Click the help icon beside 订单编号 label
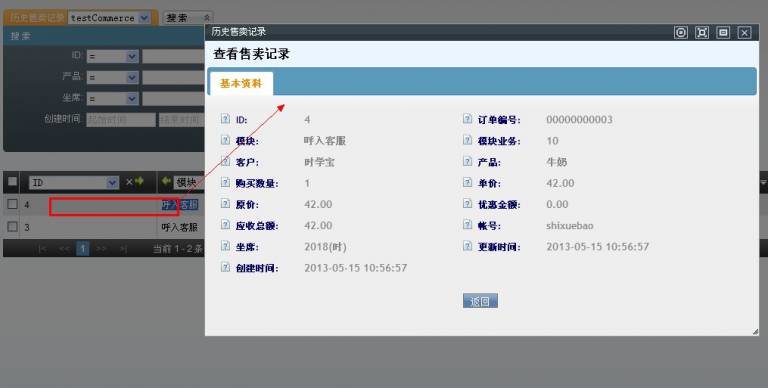Screen dimensions: 768x388 tap(467, 119)
